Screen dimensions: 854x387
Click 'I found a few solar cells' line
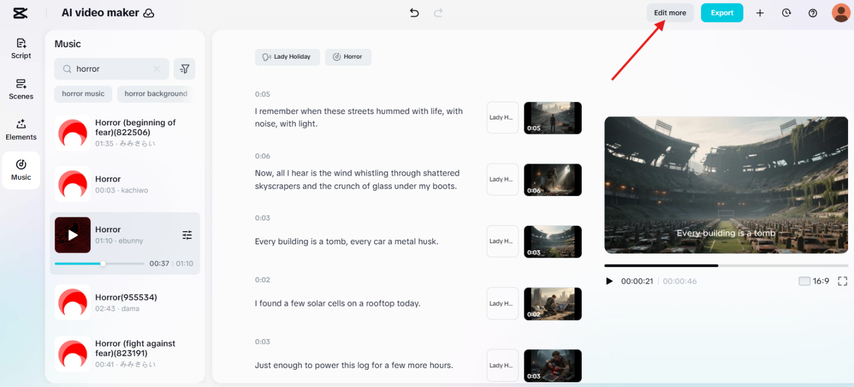pyautogui.click(x=338, y=304)
